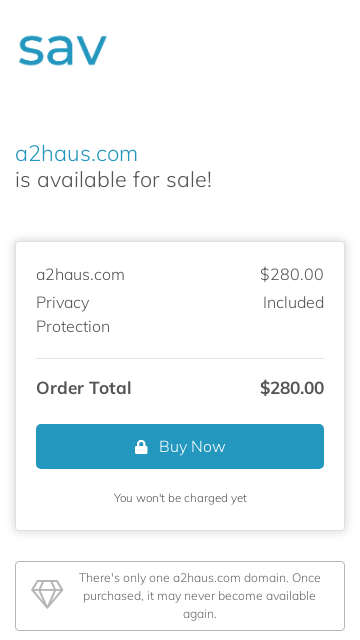Image resolution: width=360 pixels, height=640 pixels.
Task: Click the $280.00 domain price
Action: [292, 274]
